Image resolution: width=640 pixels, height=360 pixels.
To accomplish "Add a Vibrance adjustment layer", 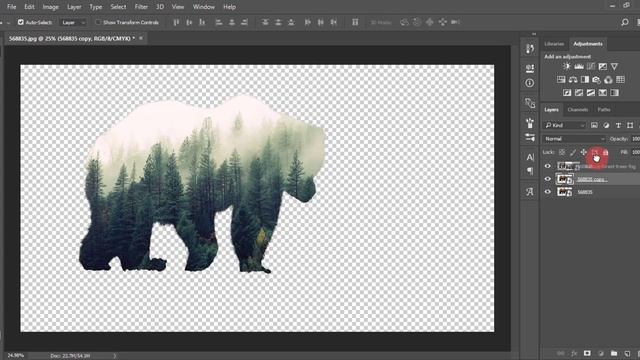I will click(x=614, y=67).
